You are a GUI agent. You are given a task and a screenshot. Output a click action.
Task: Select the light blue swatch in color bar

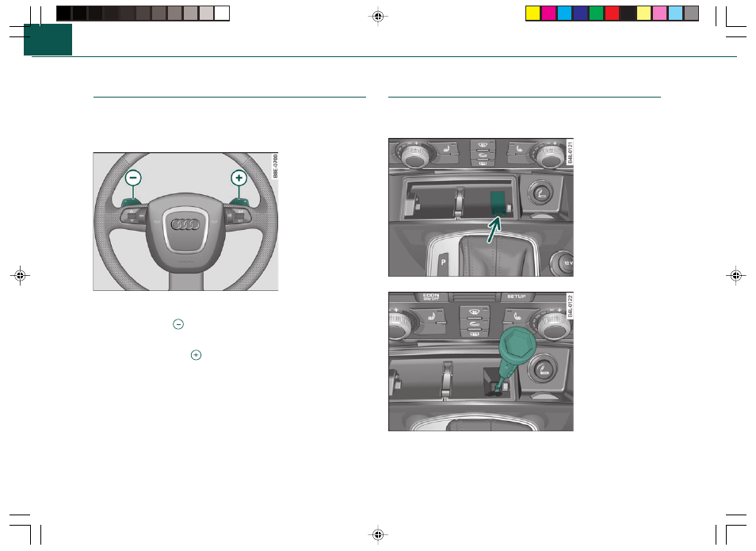[675, 13]
